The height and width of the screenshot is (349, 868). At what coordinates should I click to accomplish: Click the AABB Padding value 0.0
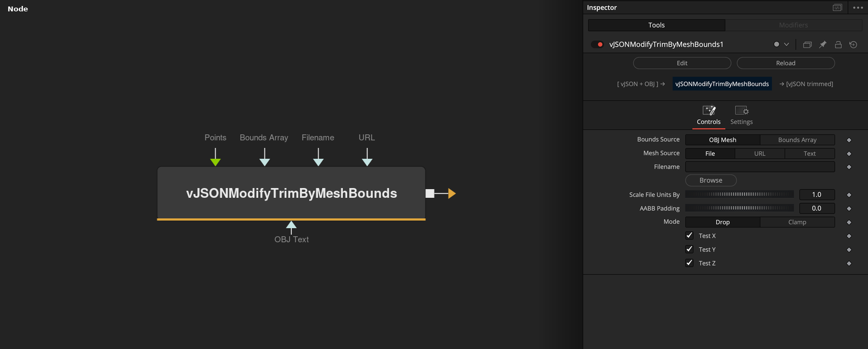click(x=816, y=208)
